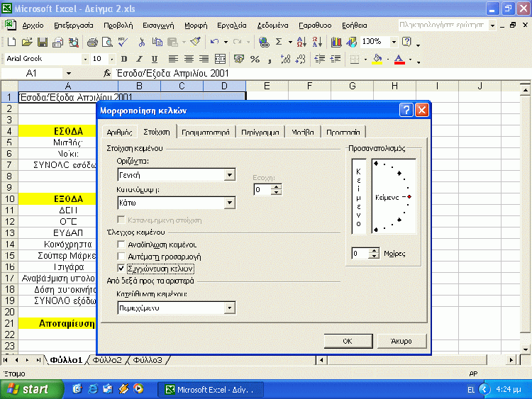Click the Print icon in the toolbar
Screen dimensions: 532x399
pyautogui.click(x=92, y=42)
